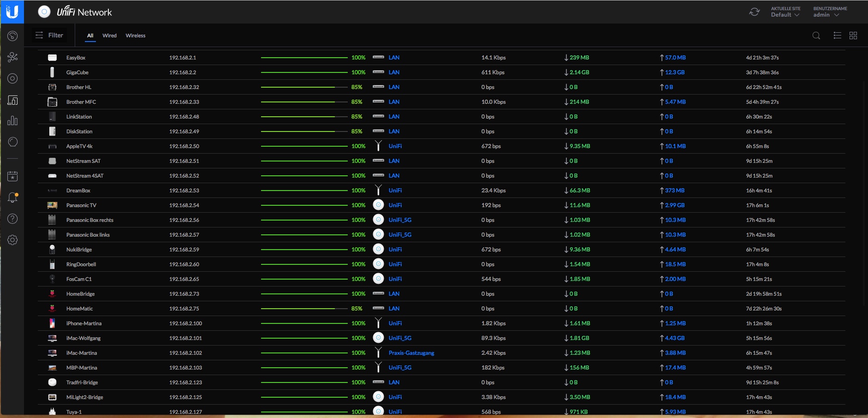
Task: Select the Wired tab
Action: (109, 36)
